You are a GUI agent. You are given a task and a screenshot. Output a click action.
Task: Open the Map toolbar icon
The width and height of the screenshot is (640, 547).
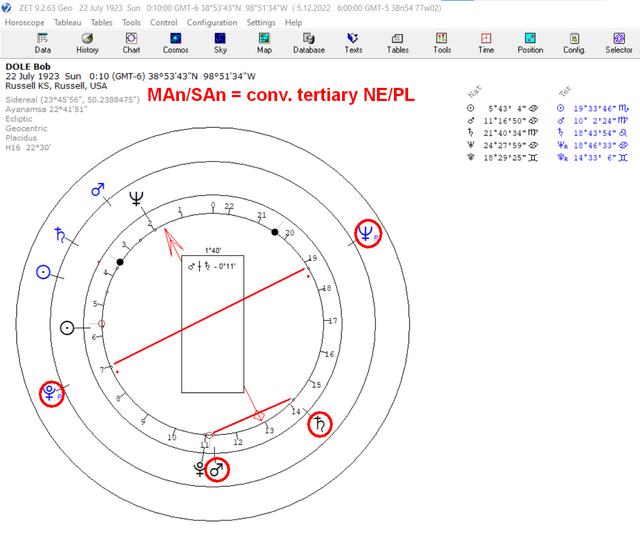(264, 44)
